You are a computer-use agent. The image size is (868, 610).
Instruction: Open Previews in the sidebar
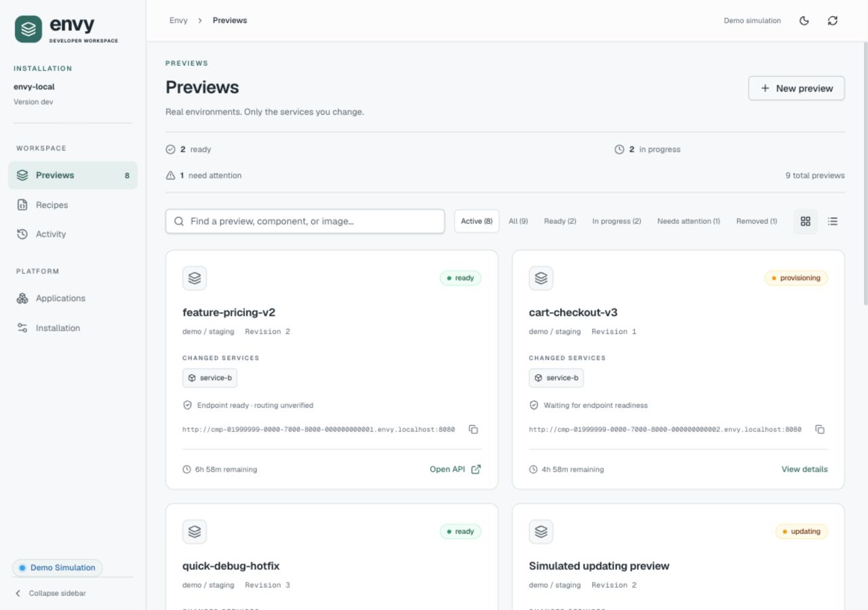(73, 175)
